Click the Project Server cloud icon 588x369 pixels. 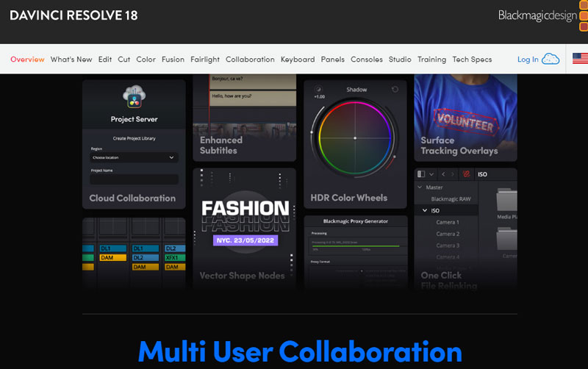coord(135,96)
